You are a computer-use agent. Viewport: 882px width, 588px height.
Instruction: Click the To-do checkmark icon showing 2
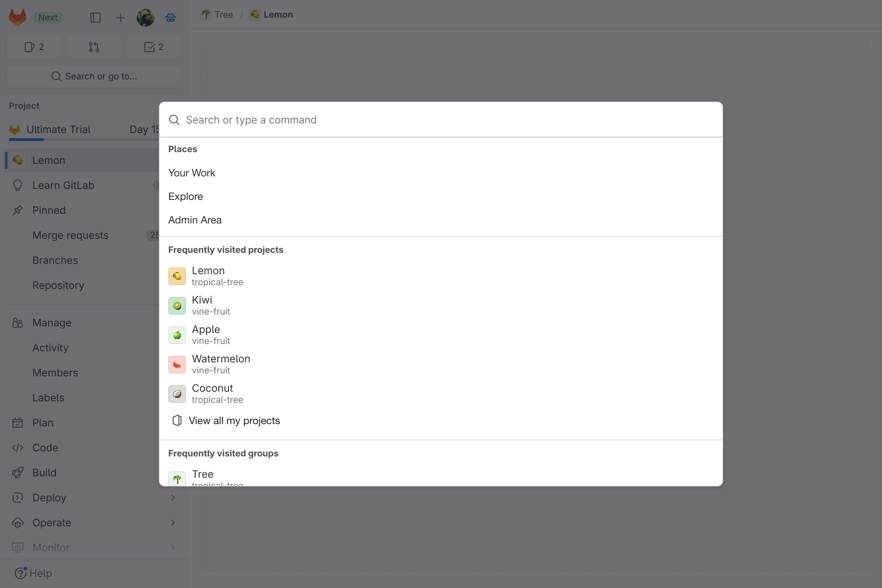coord(153,46)
